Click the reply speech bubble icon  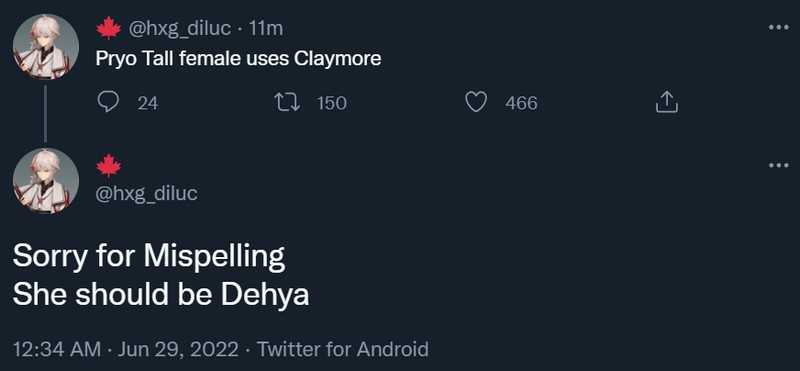[108, 103]
